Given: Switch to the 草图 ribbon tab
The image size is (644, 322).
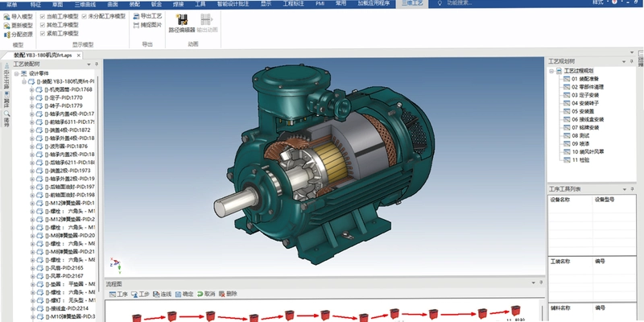Looking at the screenshot, I should point(58,3).
